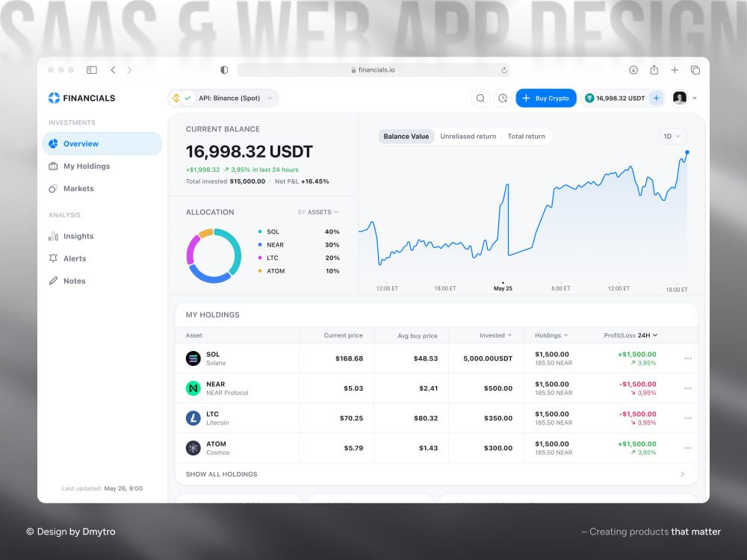The image size is (747, 560).
Task: Click Last updated: May 26 text
Action: pyautogui.click(x=102, y=488)
